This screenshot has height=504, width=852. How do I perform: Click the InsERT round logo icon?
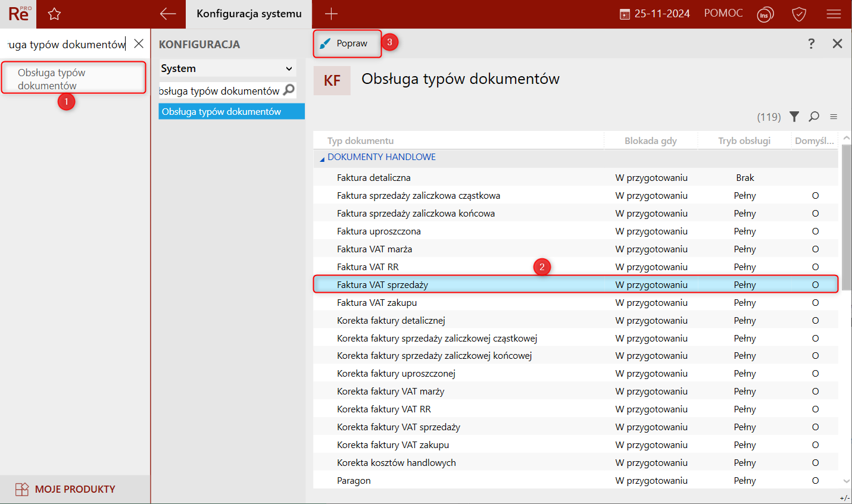[765, 15]
